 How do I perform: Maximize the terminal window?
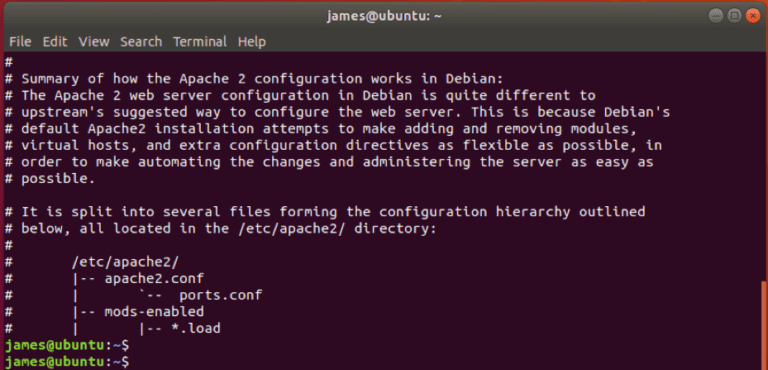[x=734, y=16]
